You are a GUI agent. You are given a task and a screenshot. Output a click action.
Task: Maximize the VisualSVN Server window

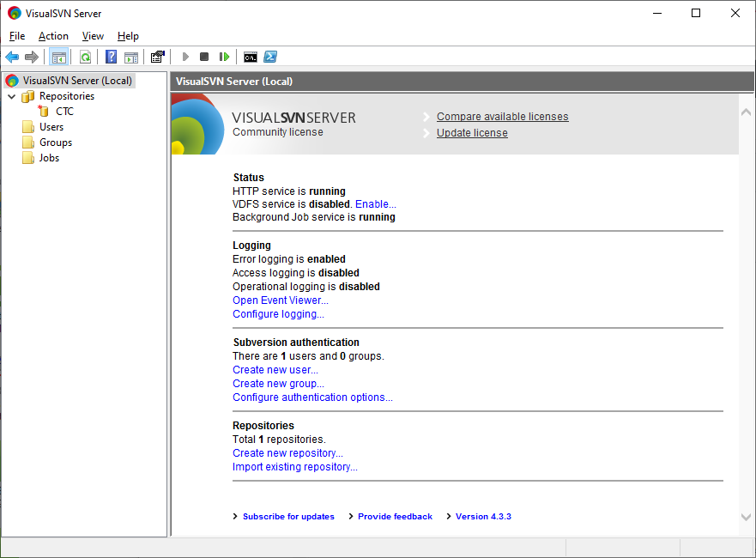point(696,13)
